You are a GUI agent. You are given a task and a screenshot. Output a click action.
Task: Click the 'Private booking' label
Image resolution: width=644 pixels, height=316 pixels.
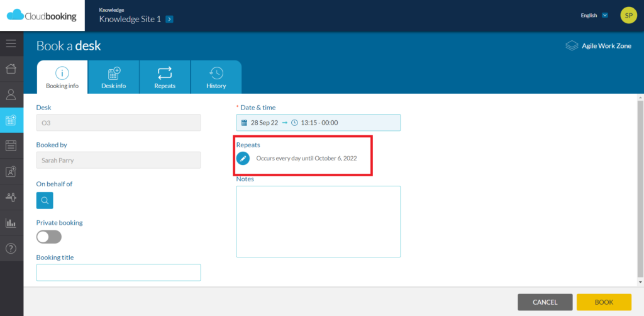click(x=60, y=223)
